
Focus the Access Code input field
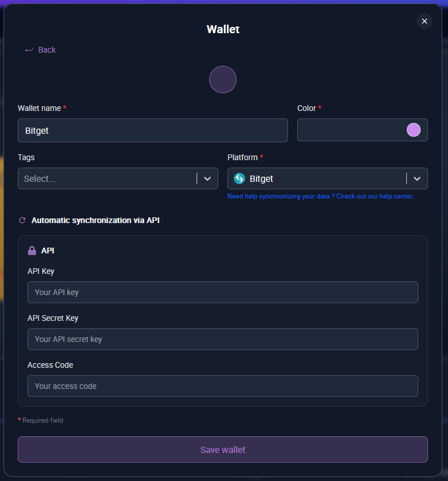(x=223, y=386)
